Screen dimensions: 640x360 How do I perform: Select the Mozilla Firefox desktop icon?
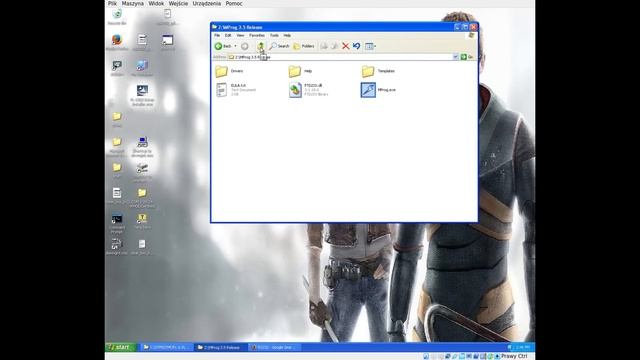tap(117, 42)
